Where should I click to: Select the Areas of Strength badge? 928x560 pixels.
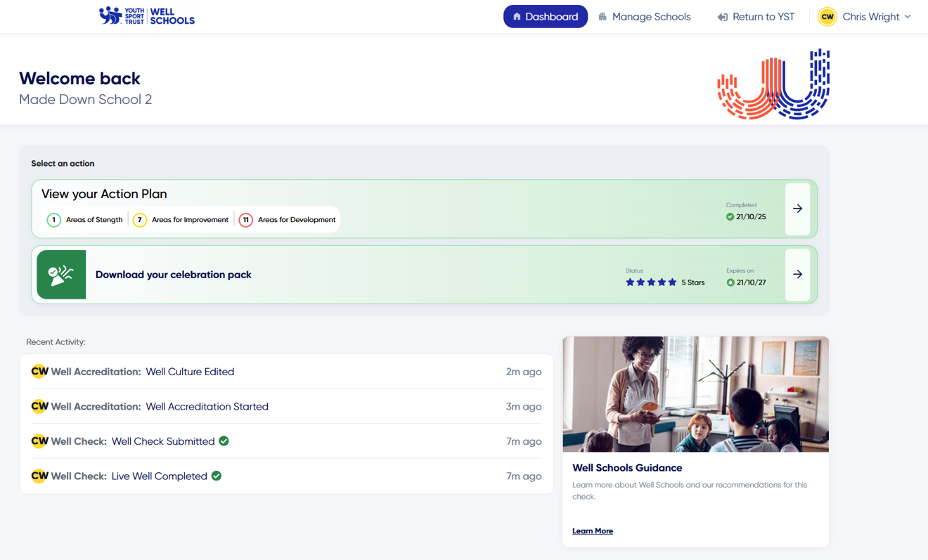pyautogui.click(x=85, y=220)
